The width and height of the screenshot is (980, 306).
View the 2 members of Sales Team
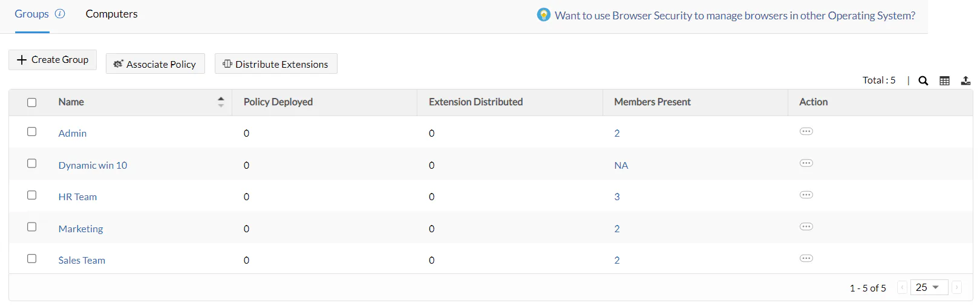(x=617, y=260)
